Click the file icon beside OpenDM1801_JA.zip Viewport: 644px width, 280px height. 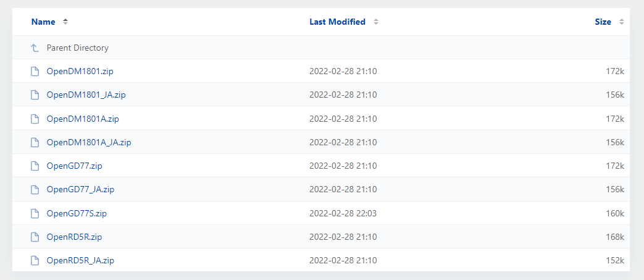click(35, 95)
